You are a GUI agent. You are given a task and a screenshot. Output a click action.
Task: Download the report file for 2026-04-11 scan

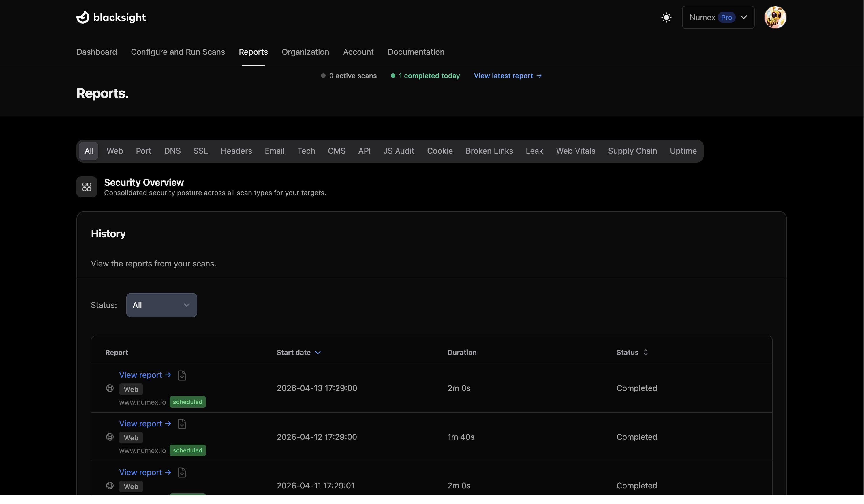(x=182, y=473)
